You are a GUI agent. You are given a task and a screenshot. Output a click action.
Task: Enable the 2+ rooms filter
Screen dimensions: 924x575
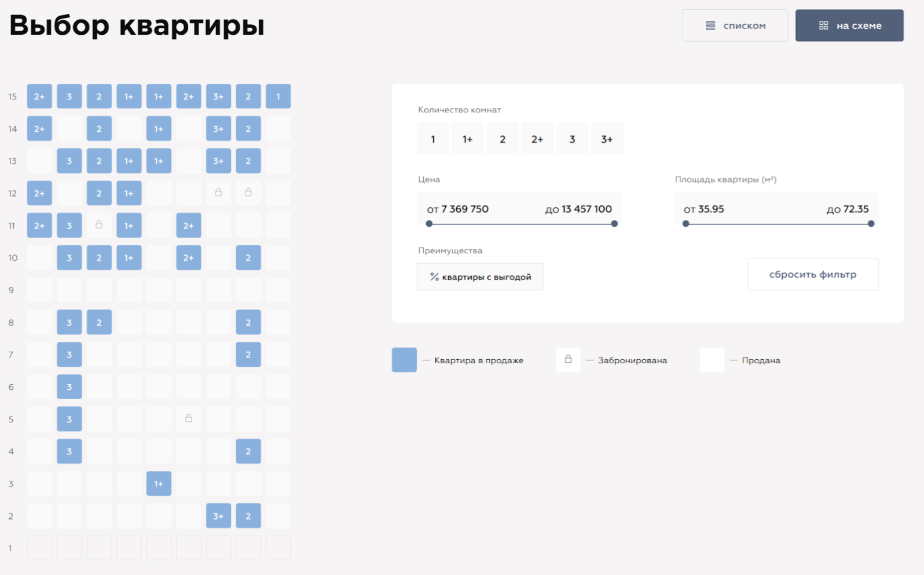click(x=537, y=139)
